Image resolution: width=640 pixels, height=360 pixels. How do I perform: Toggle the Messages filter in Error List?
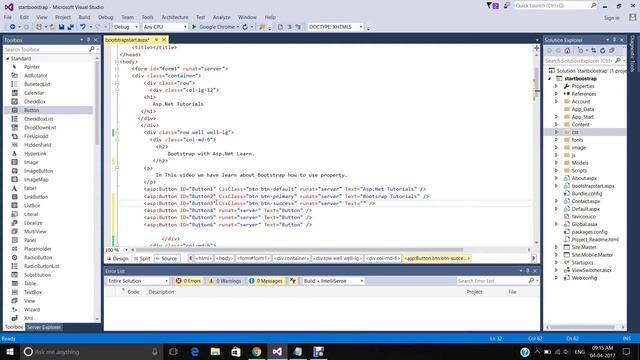pos(266,281)
